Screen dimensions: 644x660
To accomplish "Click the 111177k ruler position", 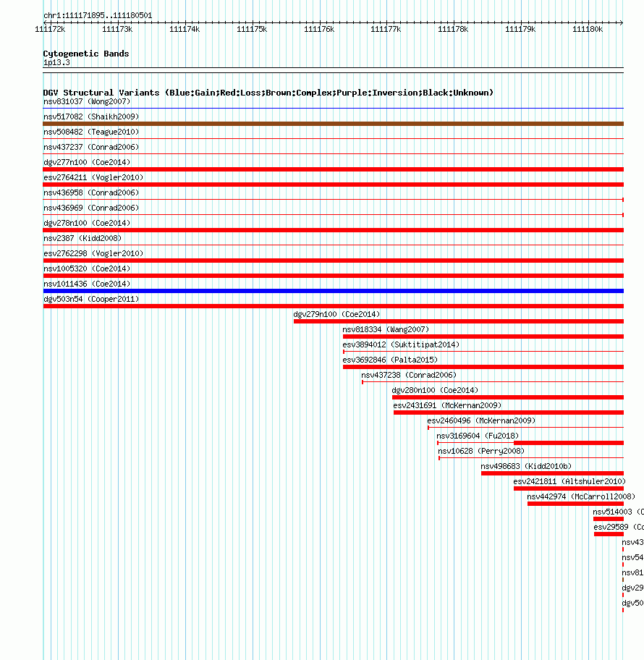I will [386, 29].
